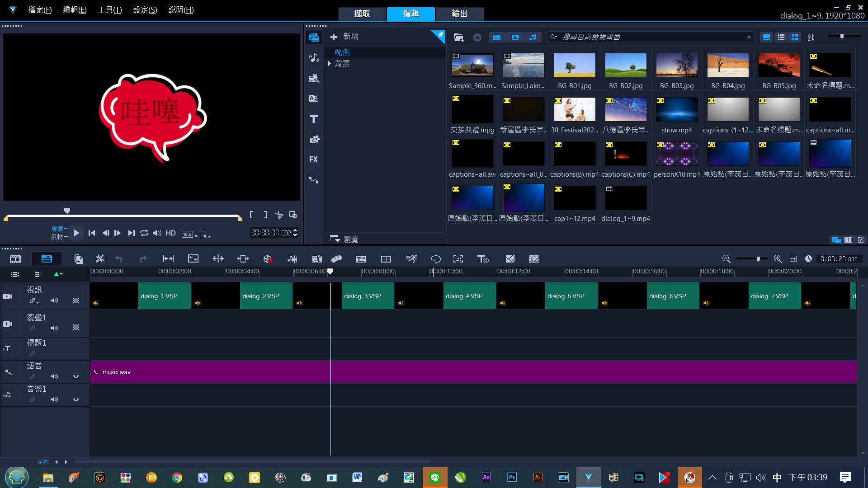868x488 pixels.
Task: Open Customize Toolbar tools icon
Action: point(100,259)
